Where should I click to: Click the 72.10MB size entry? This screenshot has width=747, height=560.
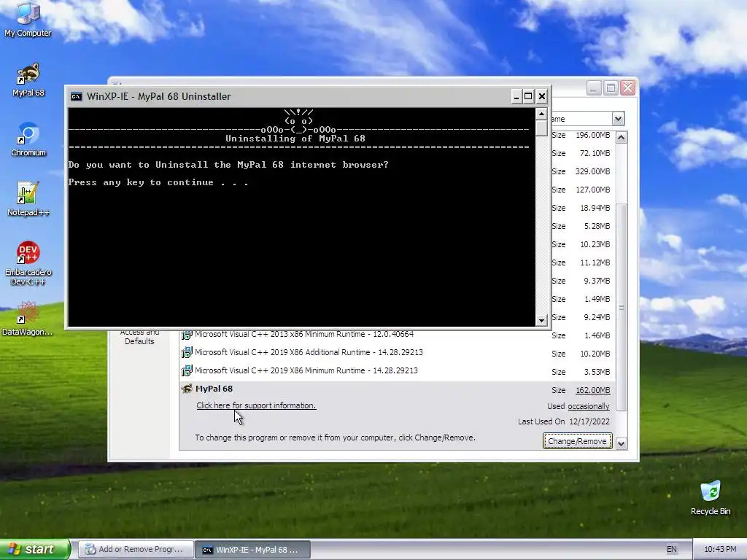tap(595, 153)
